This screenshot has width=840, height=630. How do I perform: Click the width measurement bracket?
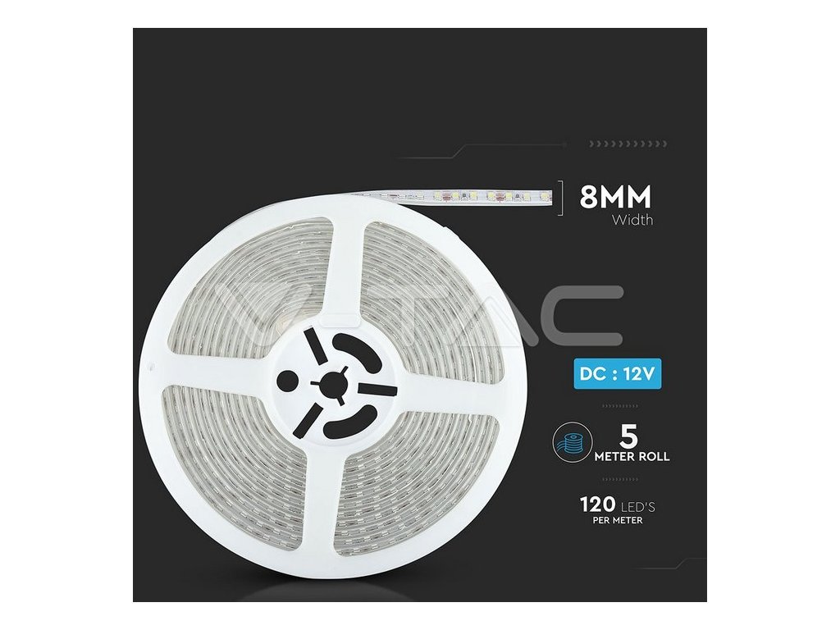pyautogui.click(x=560, y=198)
